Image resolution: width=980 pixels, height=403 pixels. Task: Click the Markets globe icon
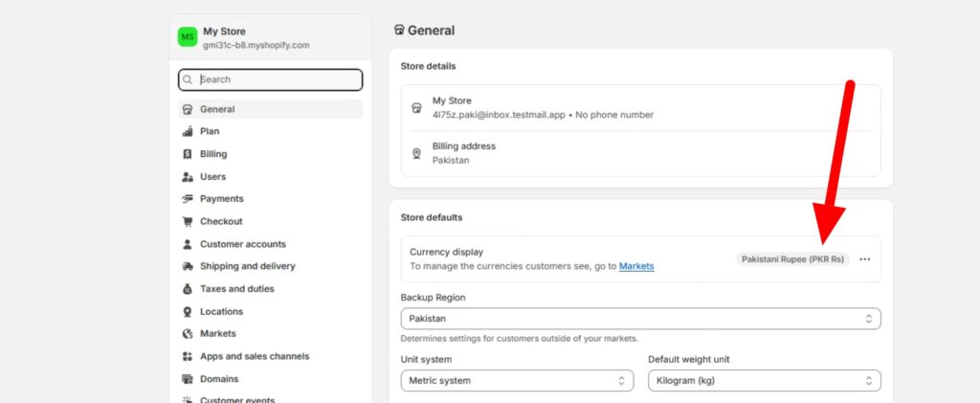coord(188,334)
